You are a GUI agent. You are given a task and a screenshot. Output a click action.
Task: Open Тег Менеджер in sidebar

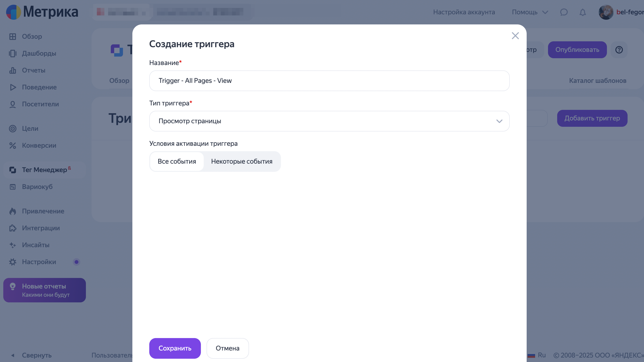click(x=44, y=170)
